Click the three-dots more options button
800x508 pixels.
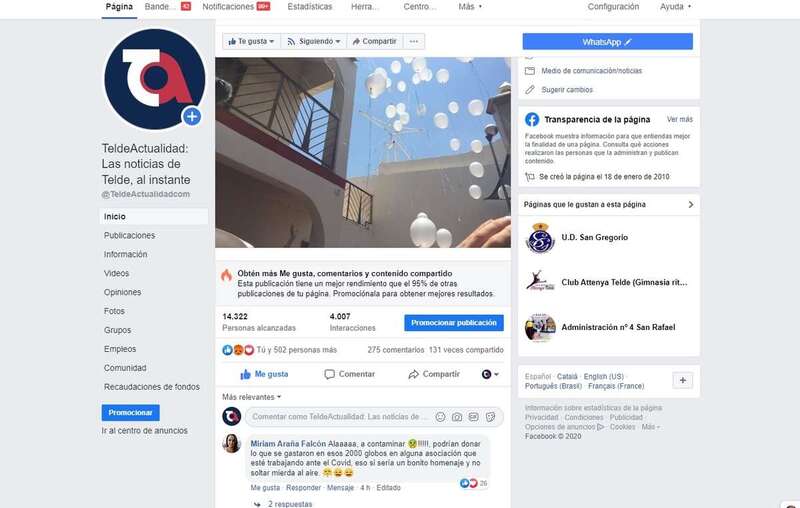tap(414, 41)
